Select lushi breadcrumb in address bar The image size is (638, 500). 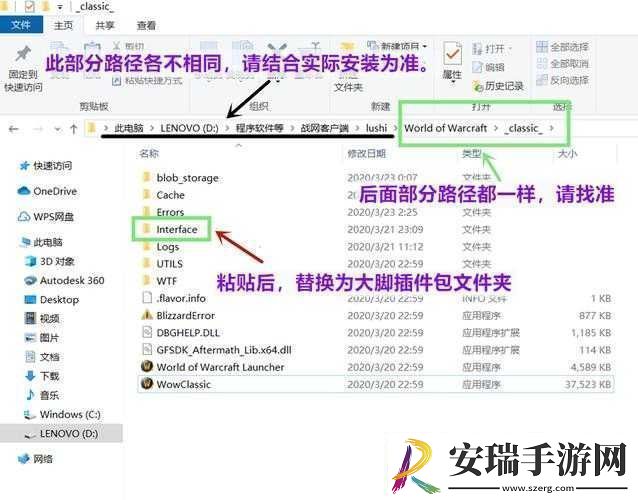[376, 128]
